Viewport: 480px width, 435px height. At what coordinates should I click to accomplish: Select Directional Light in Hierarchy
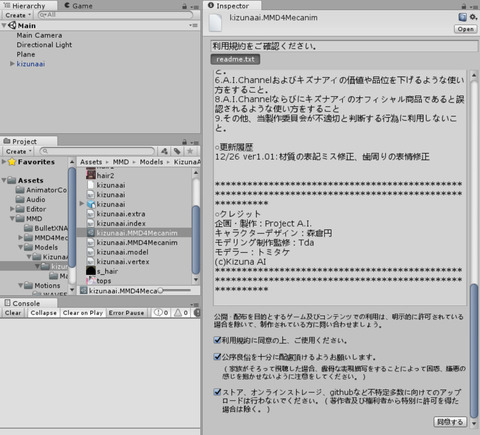pos(44,45)
